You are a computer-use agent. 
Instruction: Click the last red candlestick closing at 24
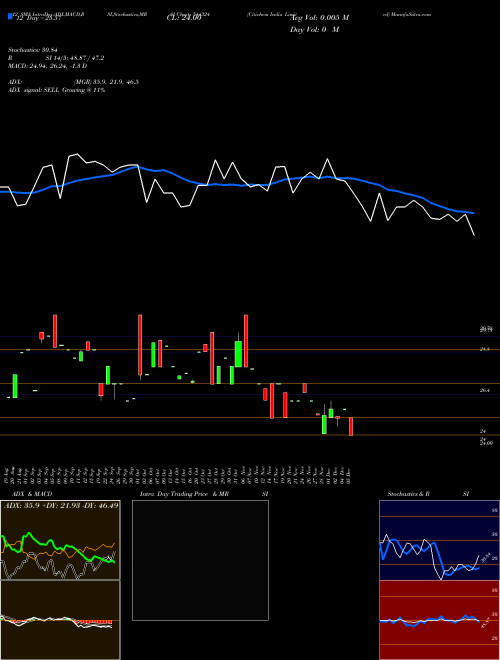[351, 426]
